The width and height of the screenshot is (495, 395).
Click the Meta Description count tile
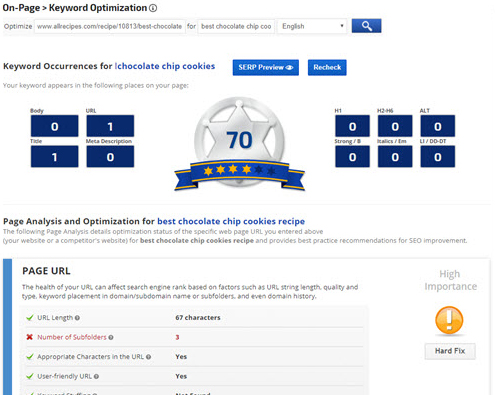(x=110, y=156)
